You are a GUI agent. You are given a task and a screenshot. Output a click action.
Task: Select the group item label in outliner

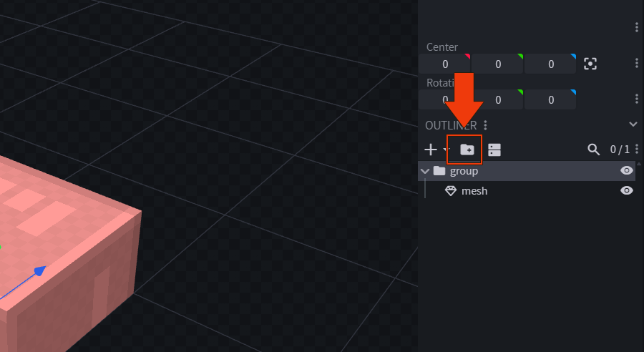(464, 171)
